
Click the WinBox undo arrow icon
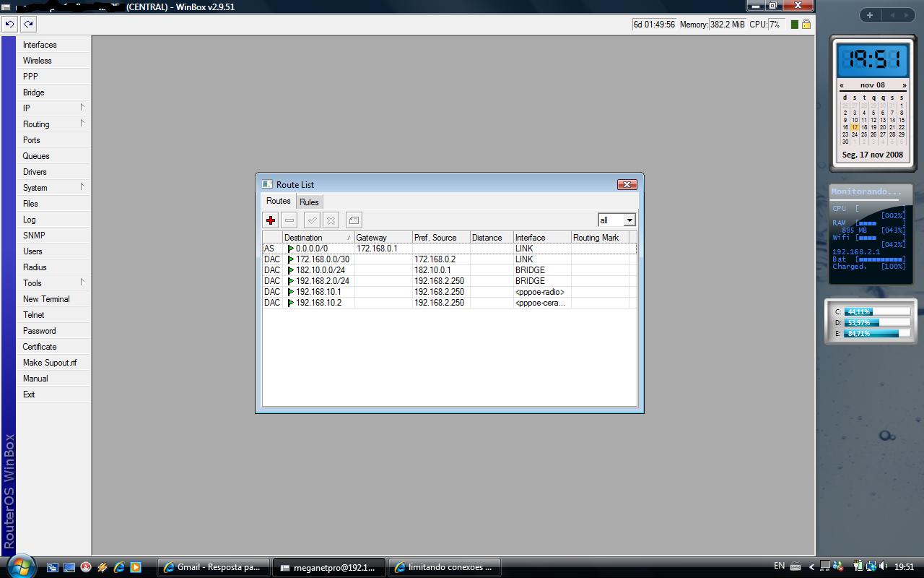click(9, 24)
